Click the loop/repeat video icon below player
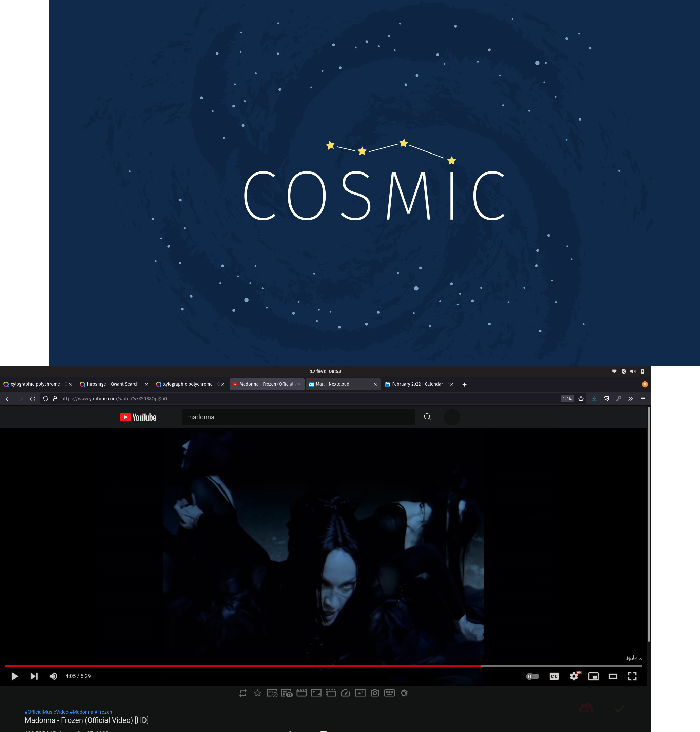700x732 pixels. pos(243,693)
